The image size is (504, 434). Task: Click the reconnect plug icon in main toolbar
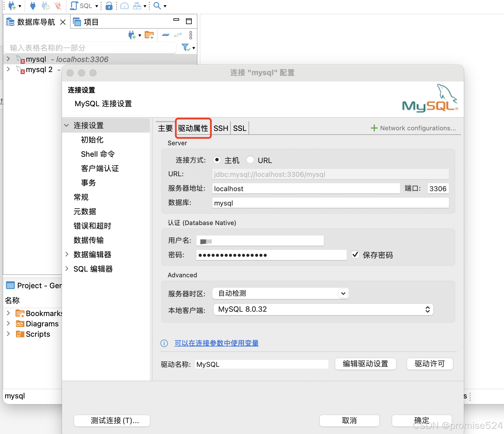[45, 5]
